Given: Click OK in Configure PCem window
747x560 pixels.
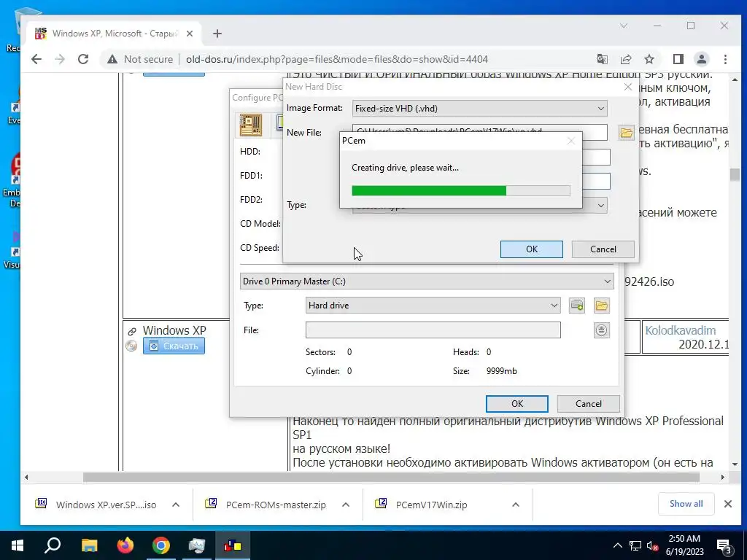Looking at the screenshot, I should click(517, 404).
